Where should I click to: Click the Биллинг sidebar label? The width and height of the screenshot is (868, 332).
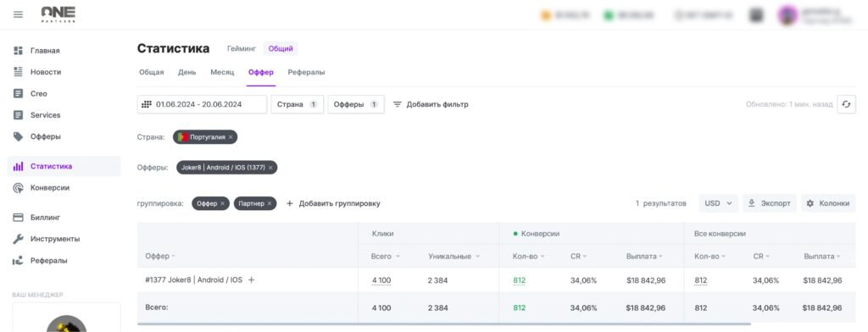(x=46, y=218)
